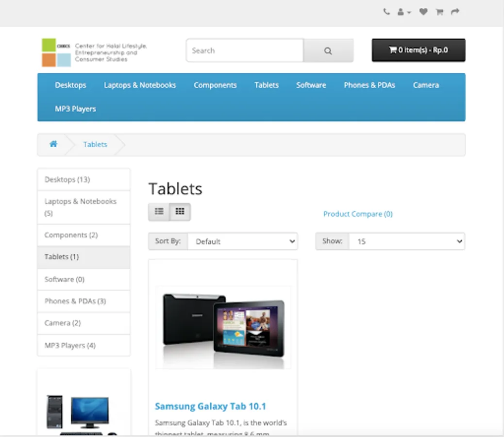Select Tablets (1) in sidebar
The height and width of the screenshot is (437, 504).
pos(84,257)
